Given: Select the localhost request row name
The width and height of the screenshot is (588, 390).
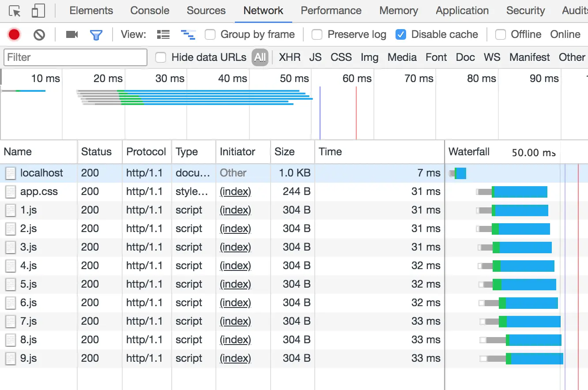Looking at the screenshot, I should (41, 173).
